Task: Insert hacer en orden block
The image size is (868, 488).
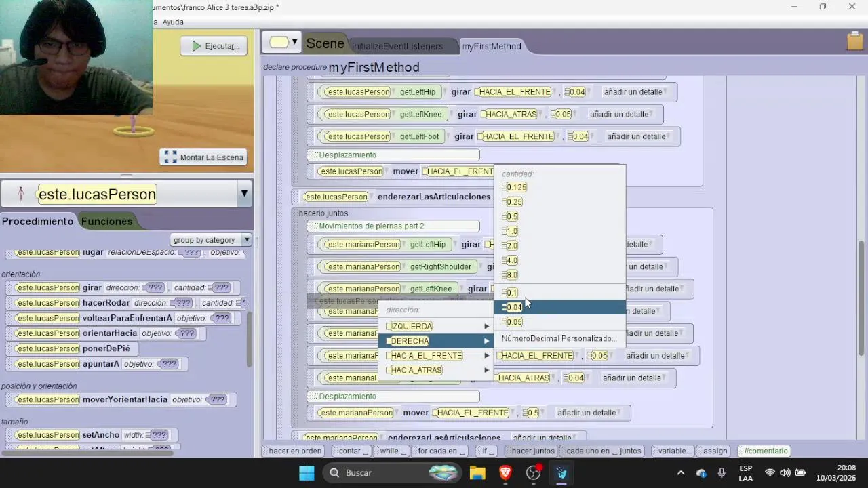Action: (x=295, y=451)
